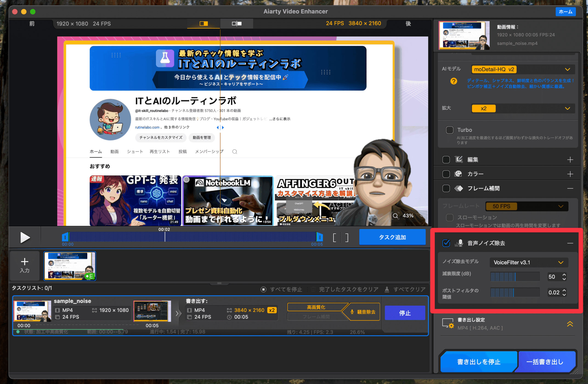The width and height of the screenshot is (588, 384).
Task: Click the AI model help question icon
Action: 453,81
